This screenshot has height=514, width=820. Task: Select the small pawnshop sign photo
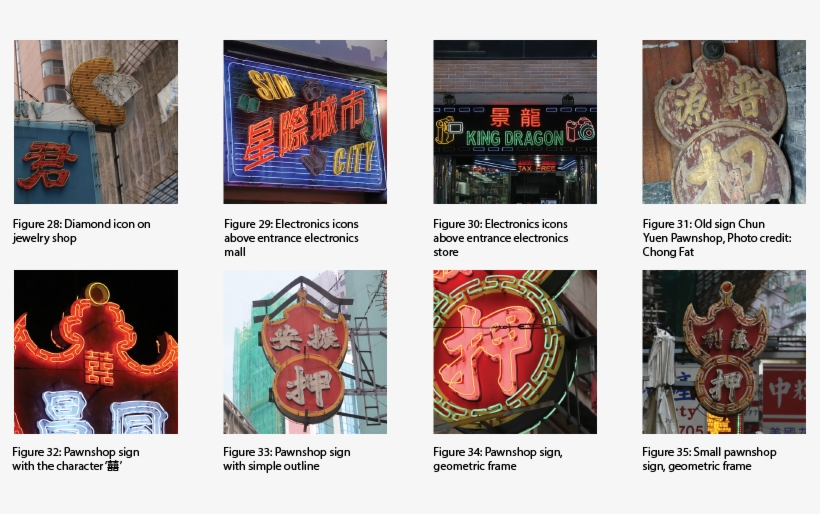click(724, 352)
